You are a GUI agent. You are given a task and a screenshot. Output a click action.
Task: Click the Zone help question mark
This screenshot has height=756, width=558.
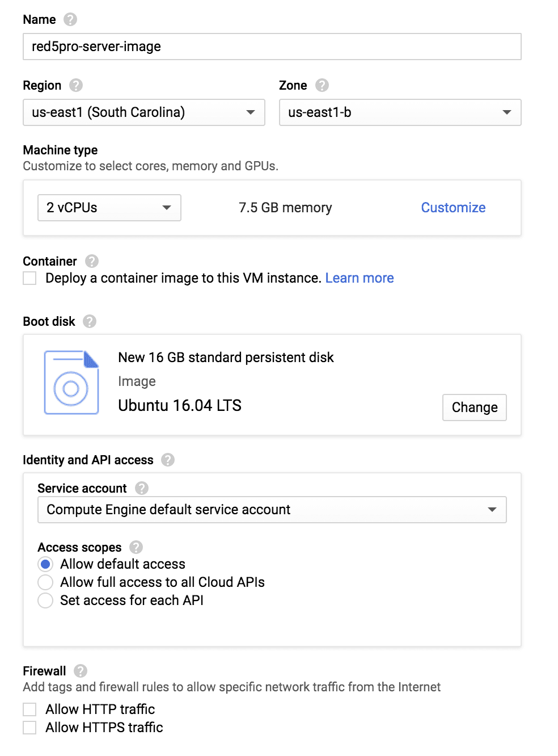click(322, 85)
